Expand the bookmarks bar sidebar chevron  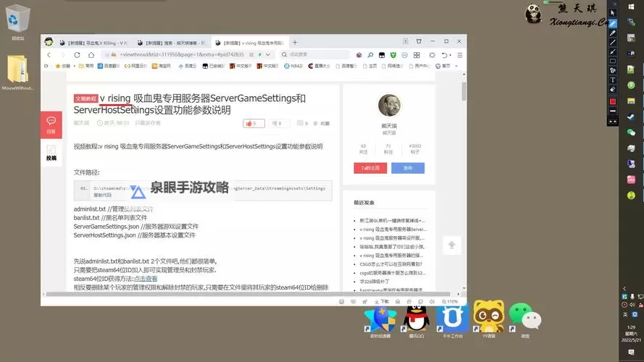coord(46,66)
